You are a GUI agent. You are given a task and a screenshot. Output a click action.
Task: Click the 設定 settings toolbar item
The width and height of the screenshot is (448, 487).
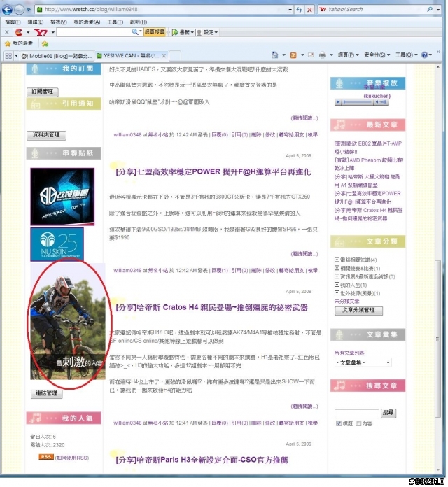[x=207, y=32]
